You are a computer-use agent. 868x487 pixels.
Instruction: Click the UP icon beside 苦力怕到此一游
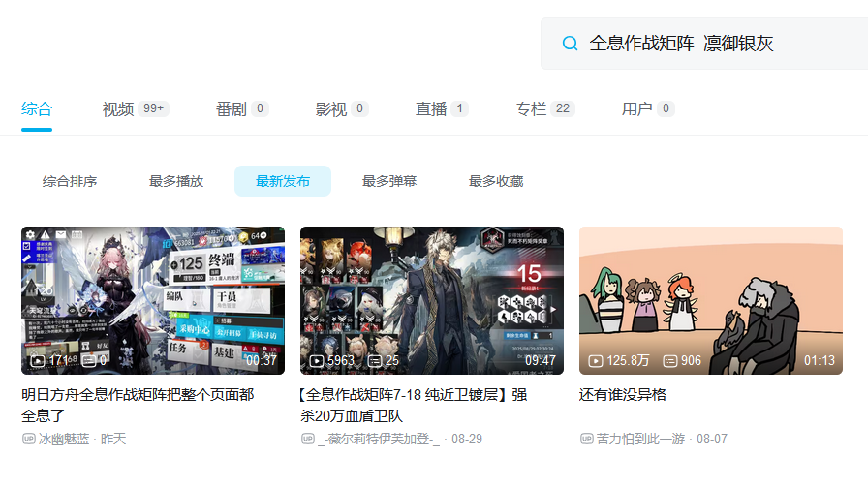[x=587, y=439]
